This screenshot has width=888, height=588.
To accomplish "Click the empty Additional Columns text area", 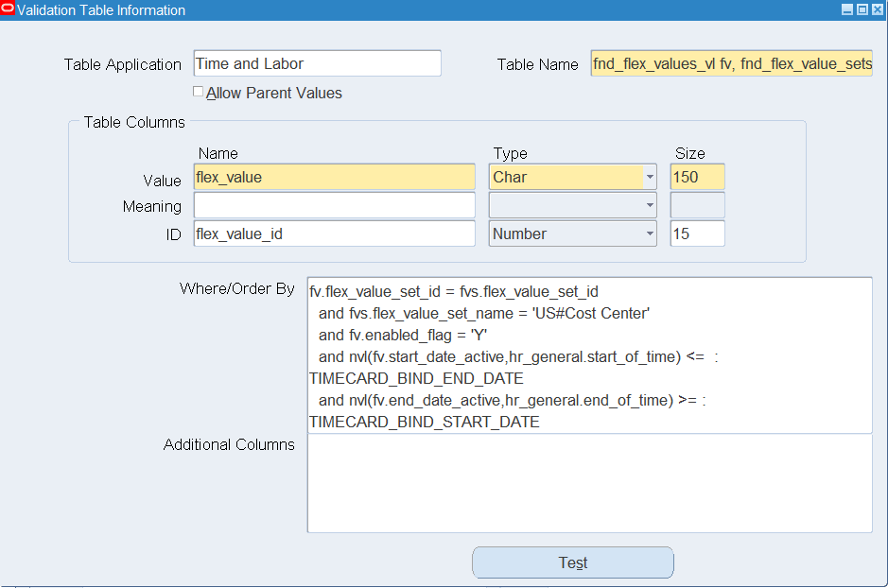I will tap(589, 483).
